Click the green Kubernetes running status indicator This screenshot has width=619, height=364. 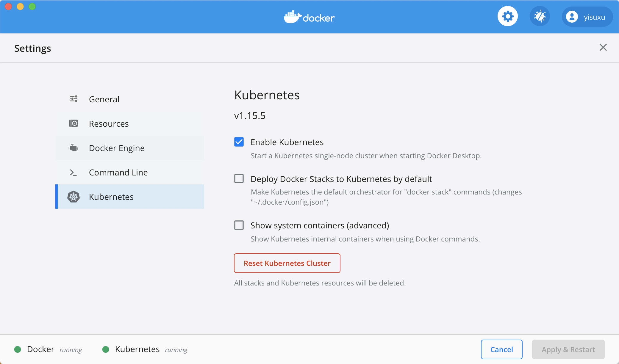(106, 349)
